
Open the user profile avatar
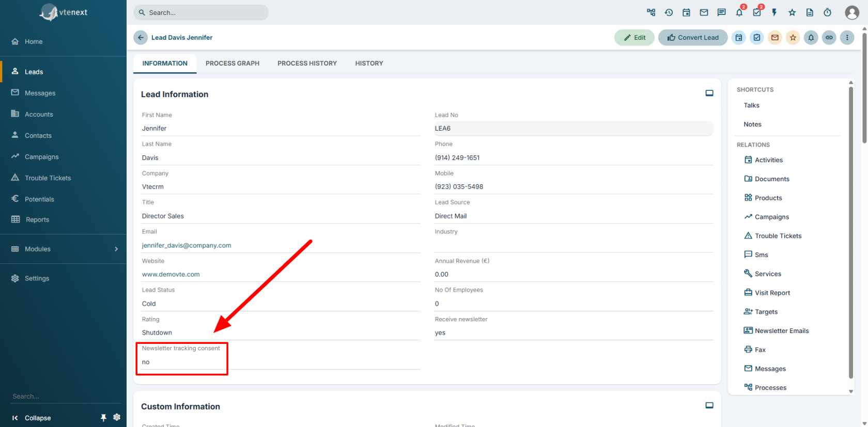coord(851,12)
